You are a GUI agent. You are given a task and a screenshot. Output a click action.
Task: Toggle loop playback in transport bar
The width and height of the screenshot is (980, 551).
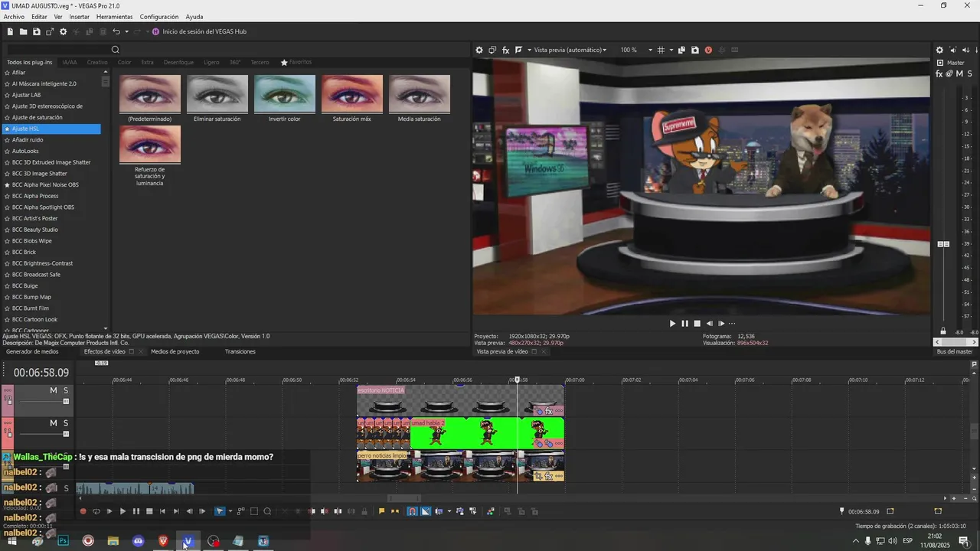tap(96, 511)
